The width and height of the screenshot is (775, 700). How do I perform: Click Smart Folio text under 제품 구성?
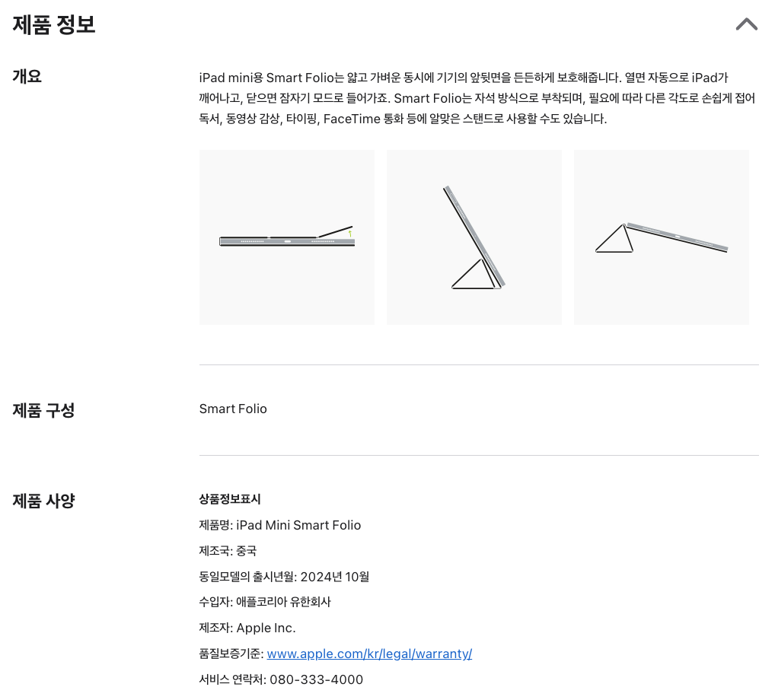tap(233, 409)
